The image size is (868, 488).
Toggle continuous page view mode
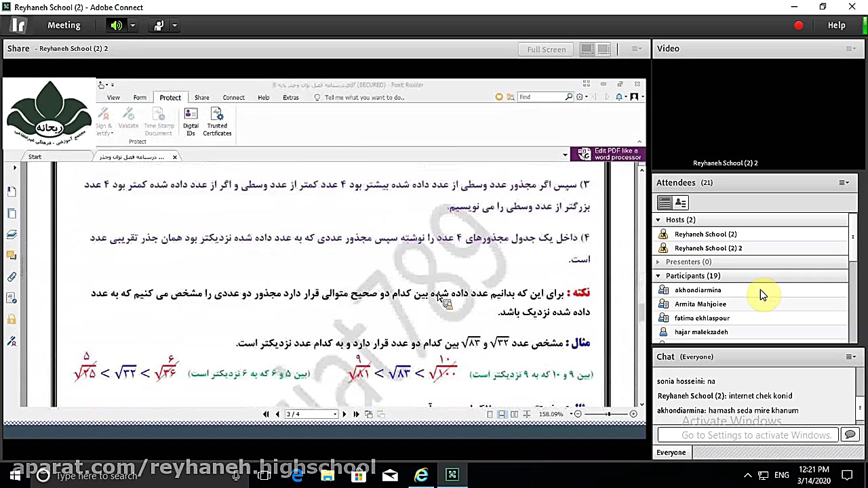click(501, 413)
